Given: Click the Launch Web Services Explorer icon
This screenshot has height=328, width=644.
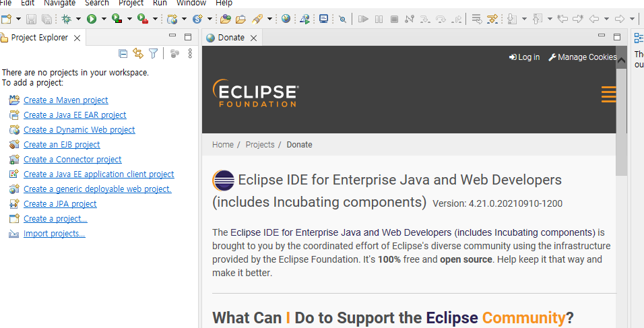Looking at the screenshot, I should pyautogui.click(x=304, y=19).
